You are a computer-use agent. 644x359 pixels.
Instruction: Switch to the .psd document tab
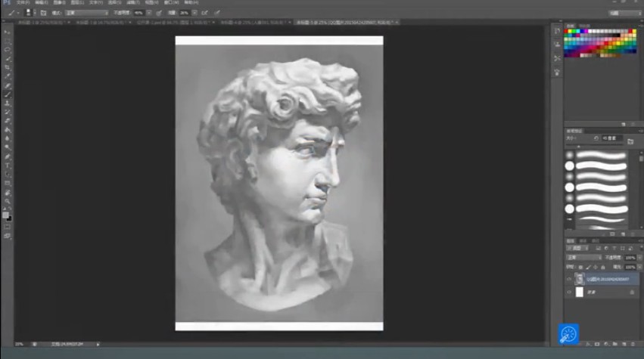pyautogui.click(x=174, y=22)
